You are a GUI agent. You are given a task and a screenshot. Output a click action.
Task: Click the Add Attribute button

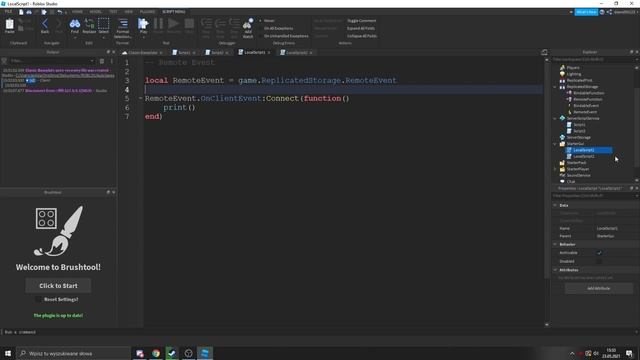(598, 288)
